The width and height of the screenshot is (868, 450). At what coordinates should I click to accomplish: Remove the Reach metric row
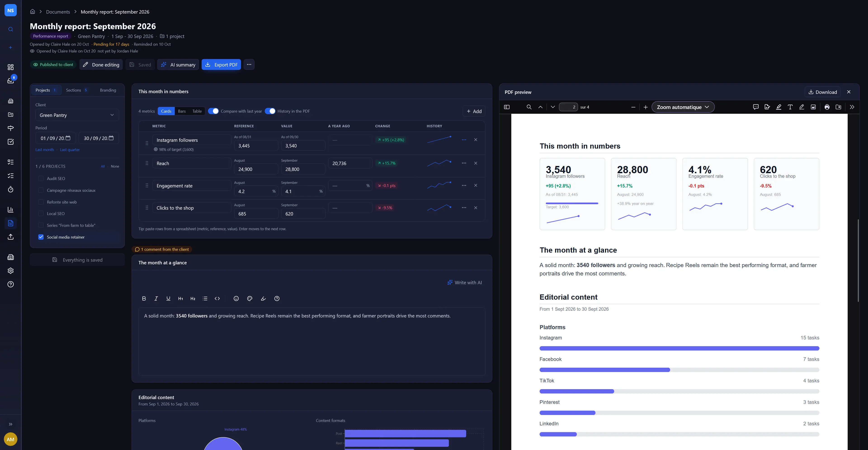tap(475, 163)
